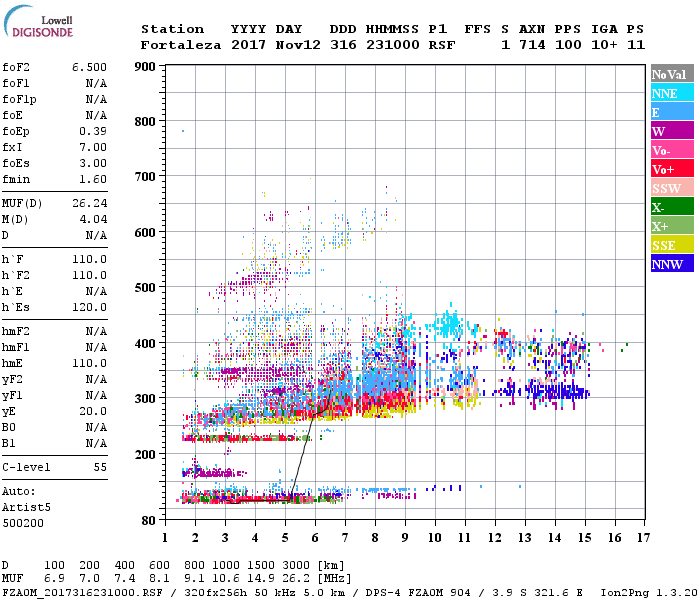Click the Ion2Png 1.3.20 label
The image size is (700, 600).
click(649, 592)
